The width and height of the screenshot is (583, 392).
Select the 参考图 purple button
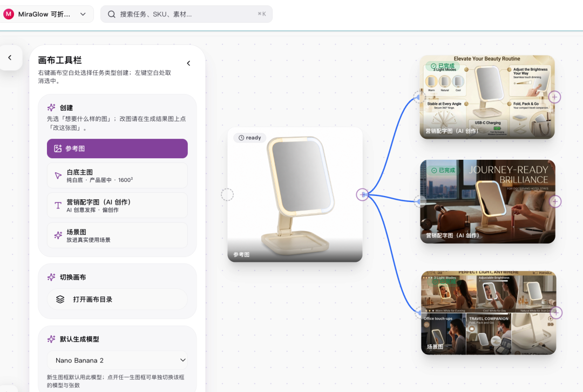pyautogui.click(x=117, y=148)
